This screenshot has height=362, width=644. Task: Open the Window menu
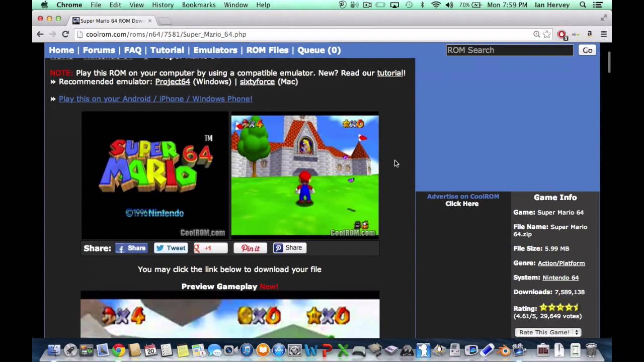(x=235, y=5)
